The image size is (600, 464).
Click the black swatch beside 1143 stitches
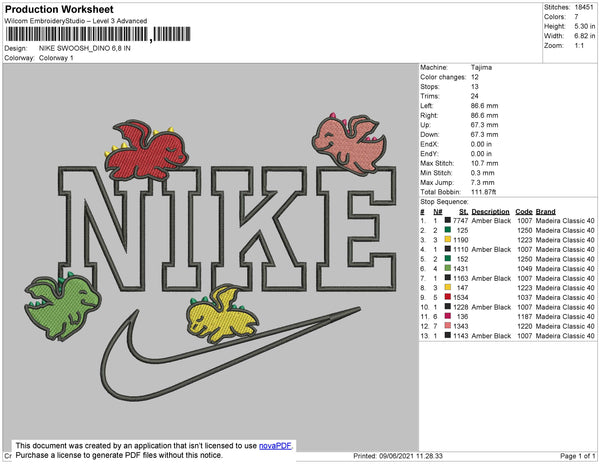[447, 335]
